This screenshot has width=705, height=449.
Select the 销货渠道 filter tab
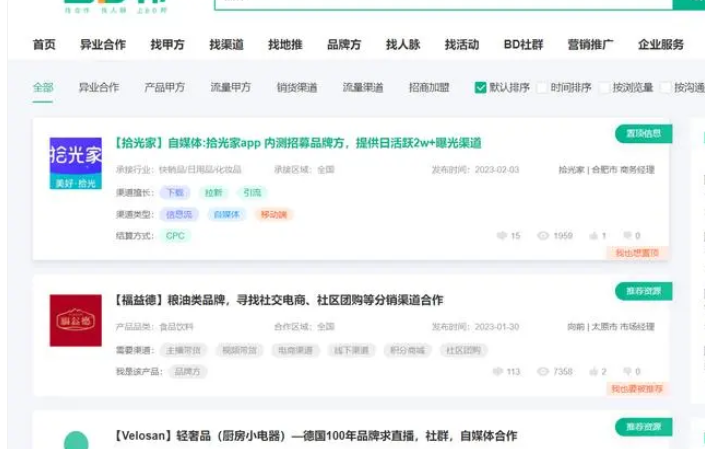pos(297,87)
